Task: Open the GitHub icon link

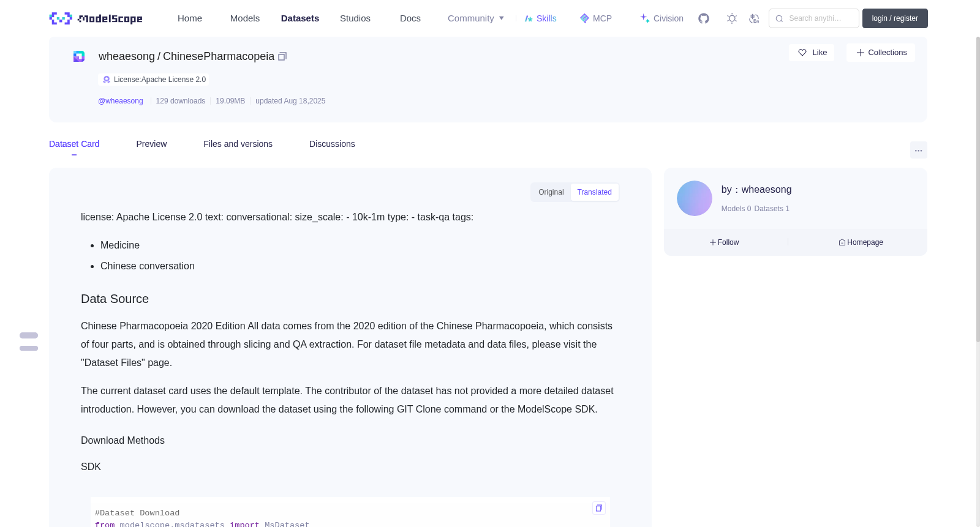Action: [704, 18]
